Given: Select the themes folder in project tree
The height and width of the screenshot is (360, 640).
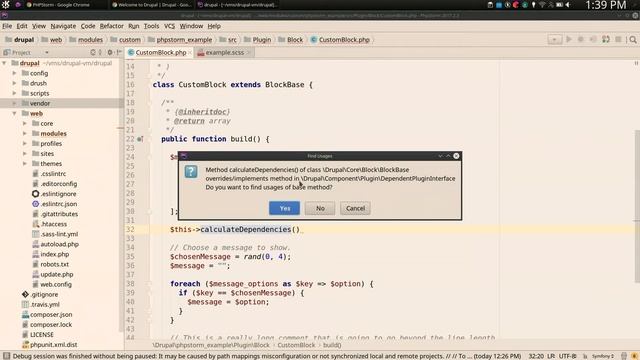Looking at the screenshot, I should coord(51,164).
